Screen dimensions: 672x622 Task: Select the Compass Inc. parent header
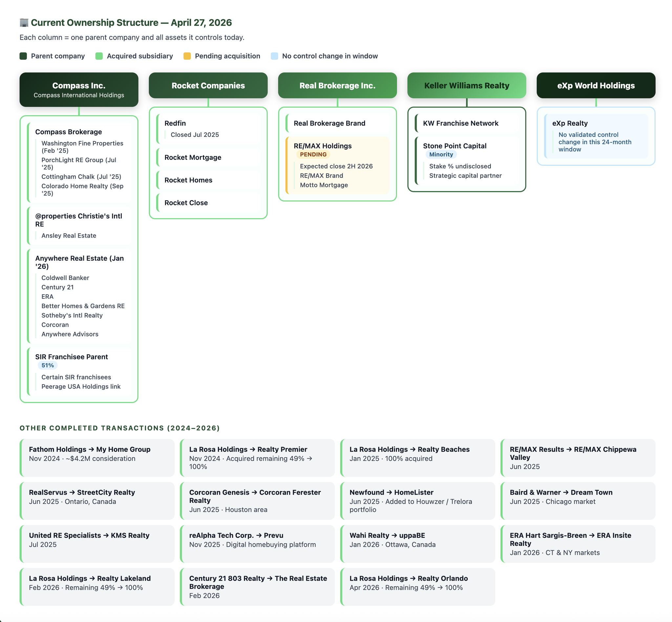coord(79,90)
